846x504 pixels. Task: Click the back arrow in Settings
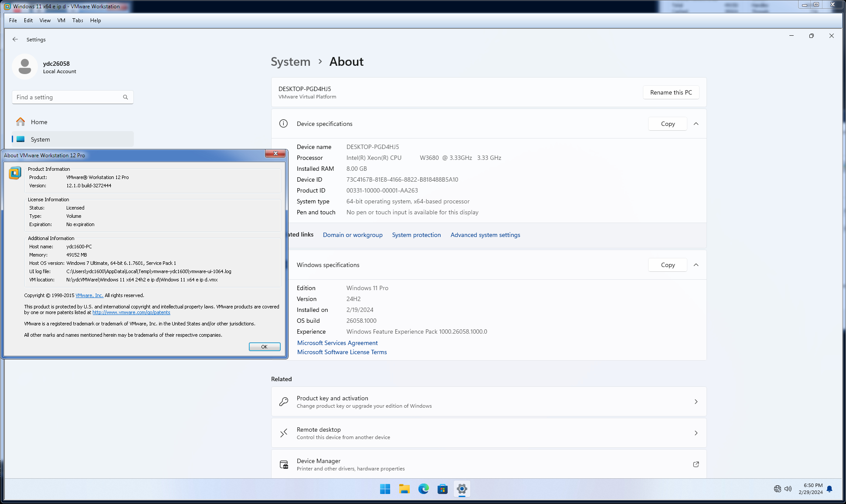coord(15,39)
